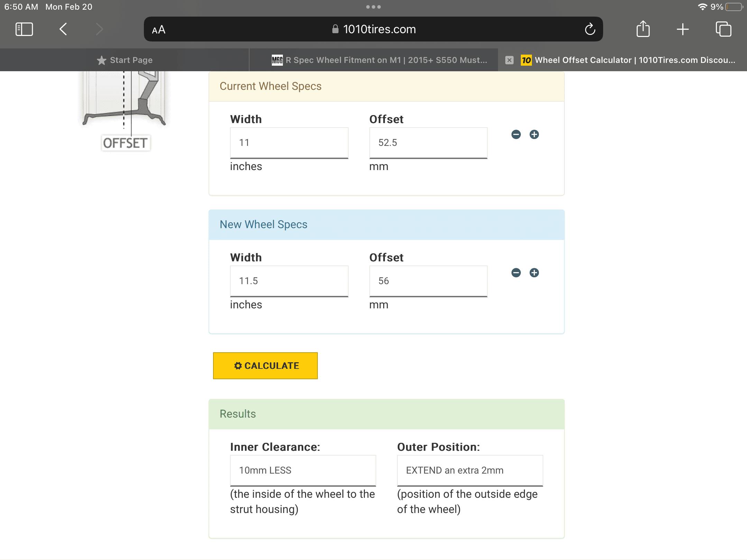Tap the 1010tires.com address bar
The image size is (747, 560).
pos(373,29)
